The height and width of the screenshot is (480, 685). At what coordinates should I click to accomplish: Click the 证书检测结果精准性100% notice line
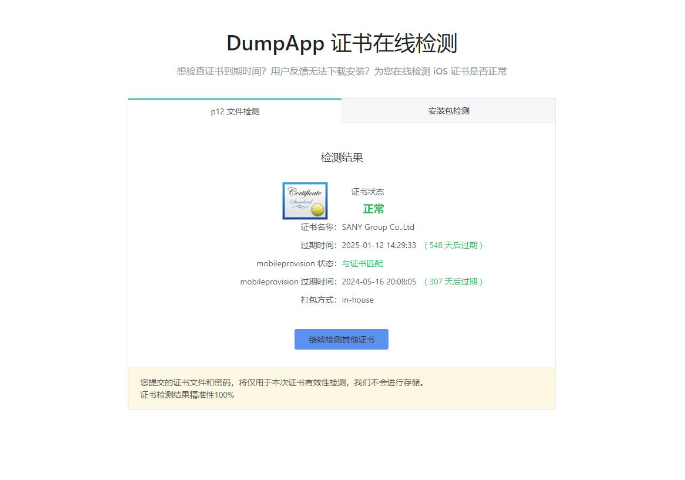187,395
